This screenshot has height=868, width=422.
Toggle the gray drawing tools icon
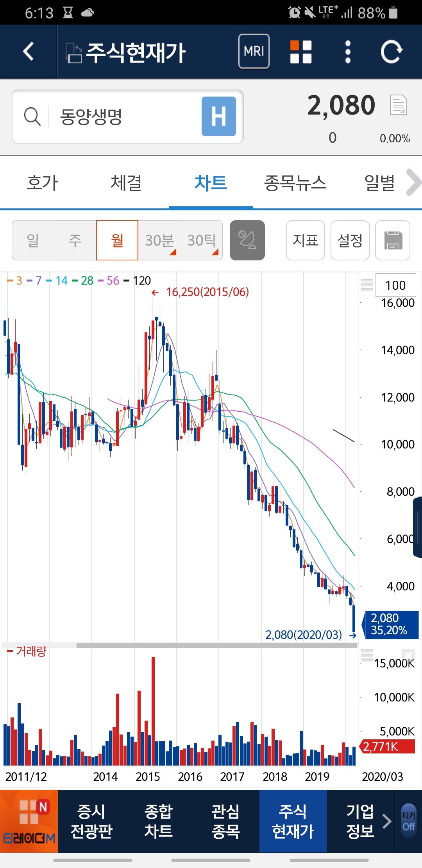[247, 240]
